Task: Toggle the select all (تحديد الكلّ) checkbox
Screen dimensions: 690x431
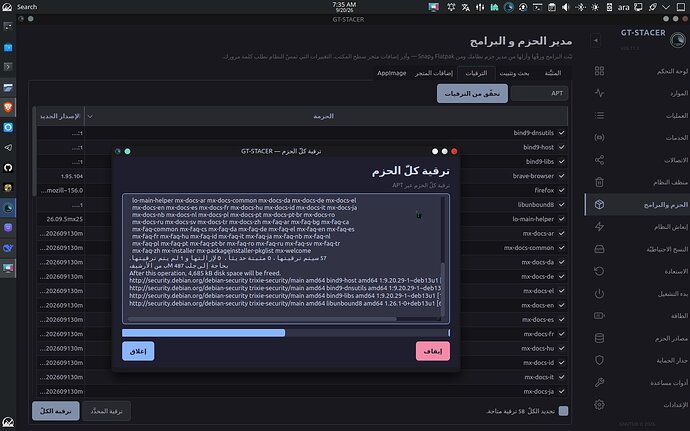Action: click(563, 411)
